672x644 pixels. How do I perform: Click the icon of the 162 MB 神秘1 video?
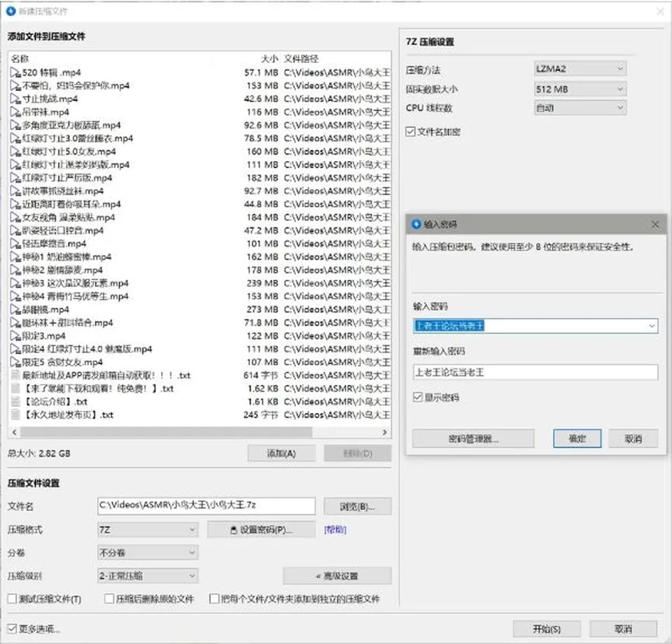click(15, 257)
